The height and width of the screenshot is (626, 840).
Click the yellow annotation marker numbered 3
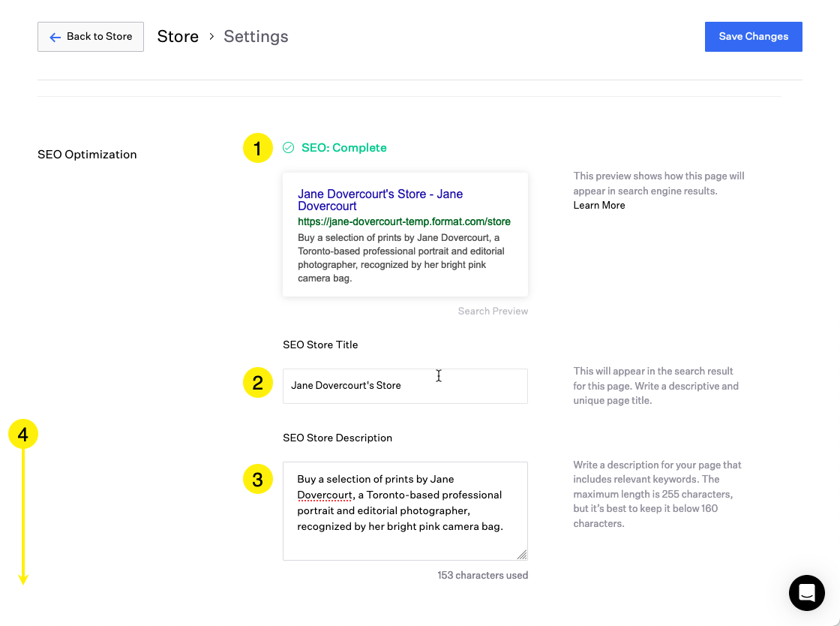tap(258, 479)
